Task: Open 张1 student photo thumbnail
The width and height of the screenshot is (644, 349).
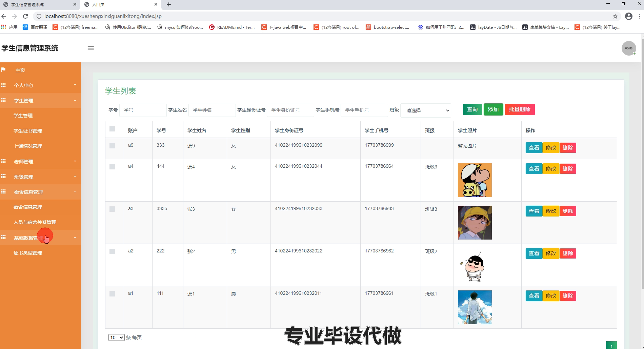Action: 475,307
